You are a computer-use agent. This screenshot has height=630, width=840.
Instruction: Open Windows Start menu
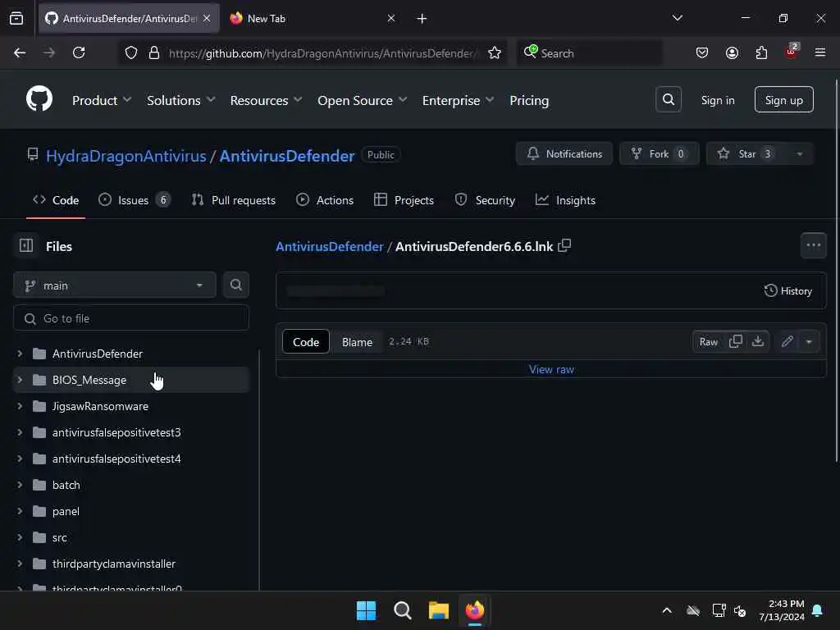pyautogui.click(x=367, y=610)
